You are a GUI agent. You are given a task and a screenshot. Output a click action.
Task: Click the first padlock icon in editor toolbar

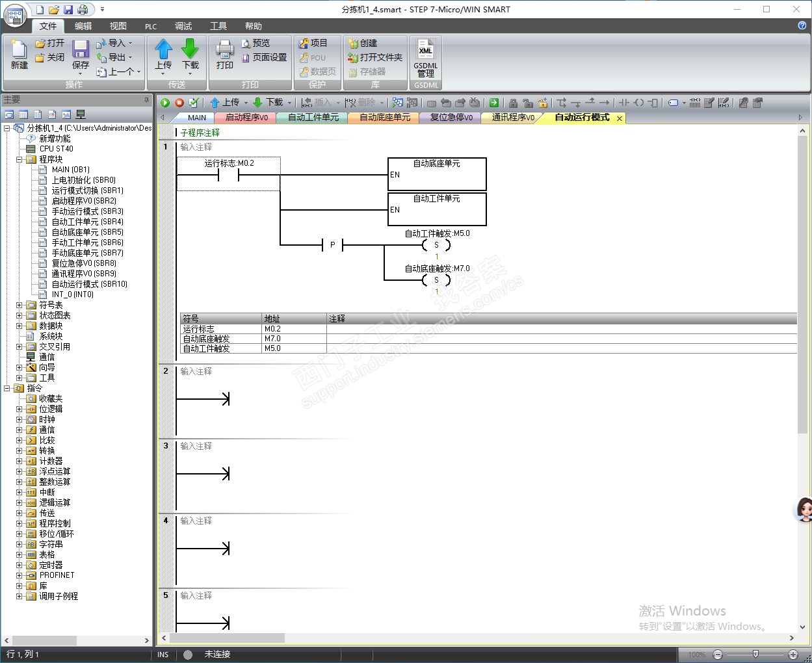[x=514, y=103]
